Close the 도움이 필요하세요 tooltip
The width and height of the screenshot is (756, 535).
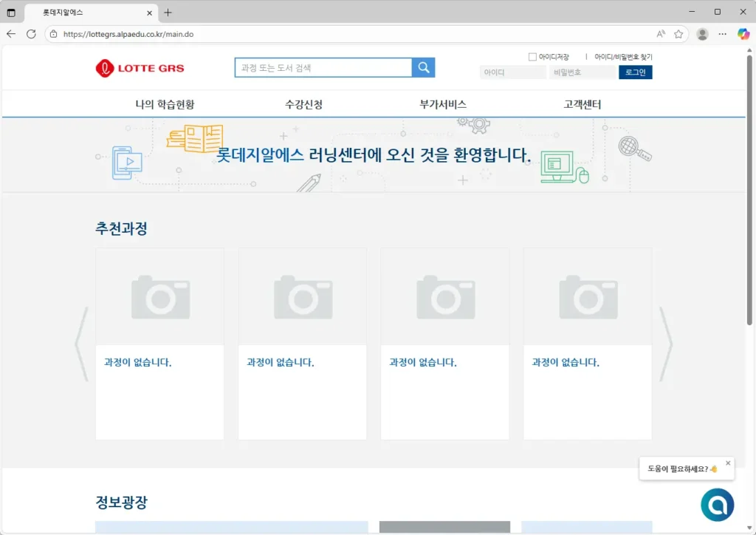point(728,463)
